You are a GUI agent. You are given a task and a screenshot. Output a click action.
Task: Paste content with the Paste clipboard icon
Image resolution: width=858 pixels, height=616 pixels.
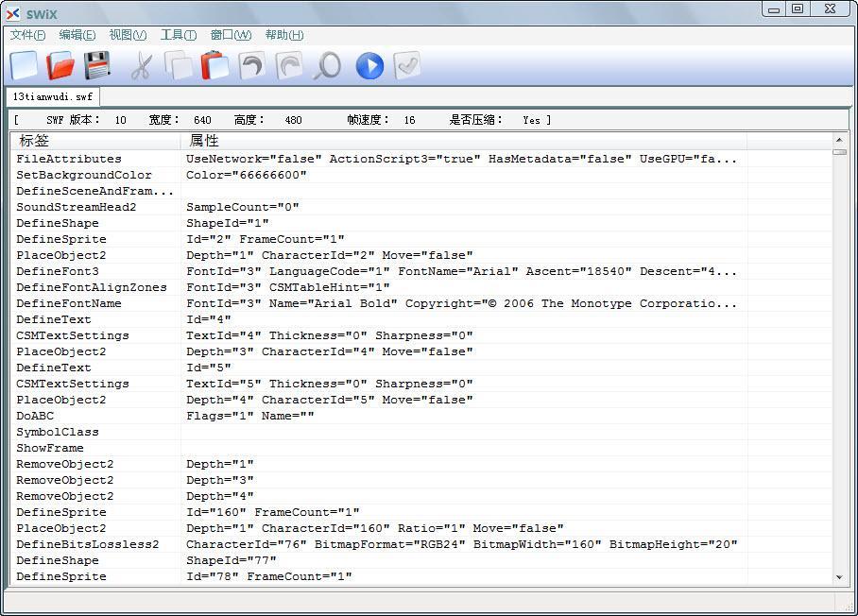[213, 65]
